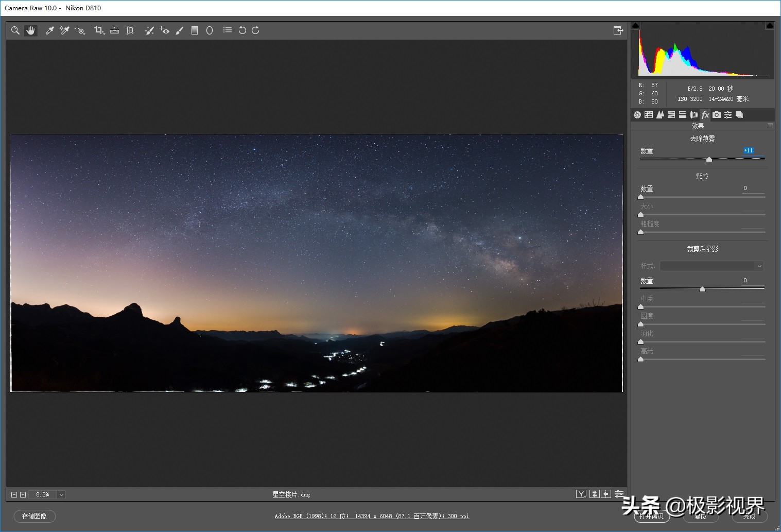
Task: Switch to the Basic panel tab
Action: tap(637, 115)
